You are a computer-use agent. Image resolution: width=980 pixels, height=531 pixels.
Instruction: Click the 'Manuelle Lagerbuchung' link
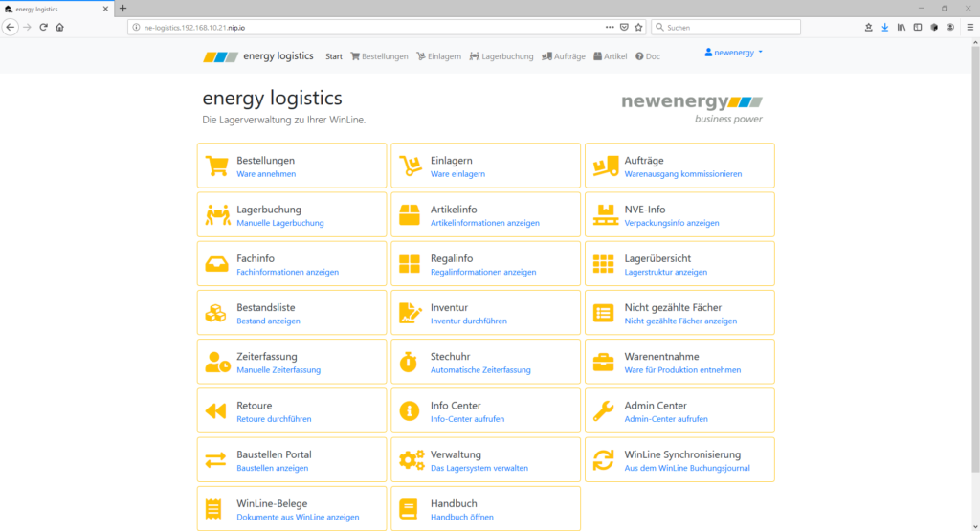(280, 223)
